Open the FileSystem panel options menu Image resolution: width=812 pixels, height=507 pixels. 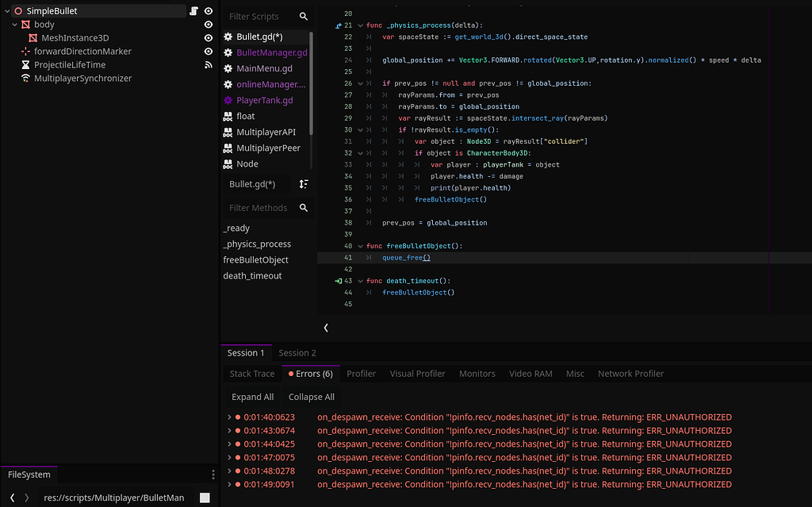pyautogui.click(x=213, y=474)
